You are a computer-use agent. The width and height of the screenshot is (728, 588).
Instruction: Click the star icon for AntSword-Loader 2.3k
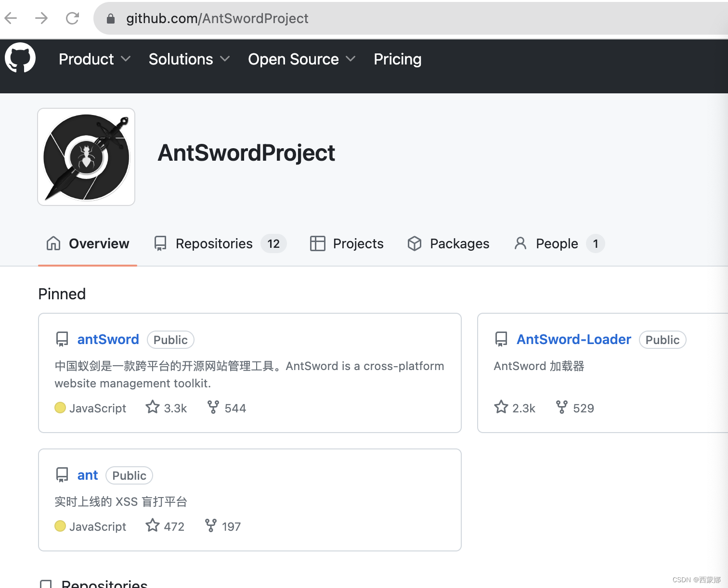click(501, 407)
